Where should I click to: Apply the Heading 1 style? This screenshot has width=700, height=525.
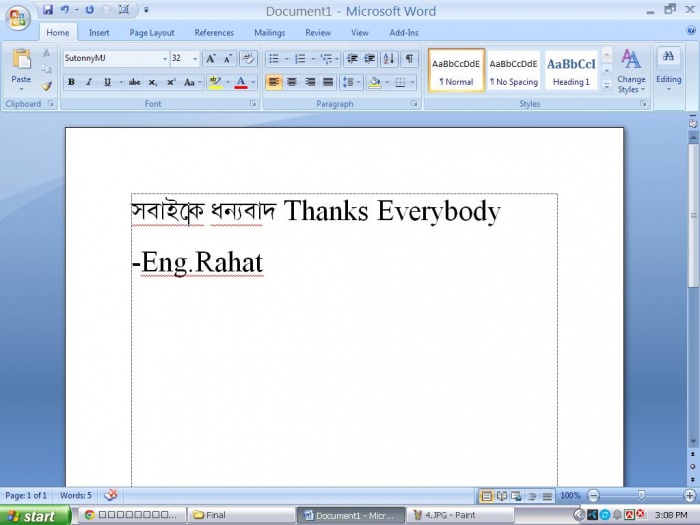coord(571,71)
